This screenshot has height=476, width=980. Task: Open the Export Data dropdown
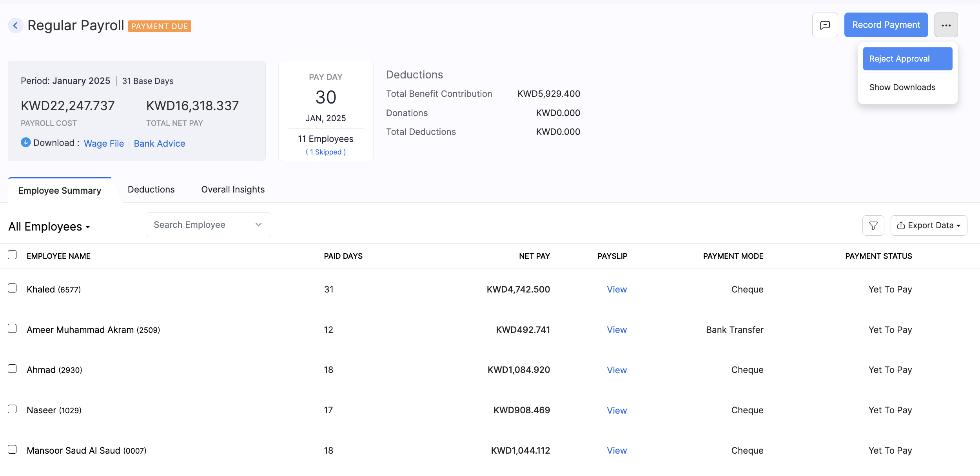(929, 225)
